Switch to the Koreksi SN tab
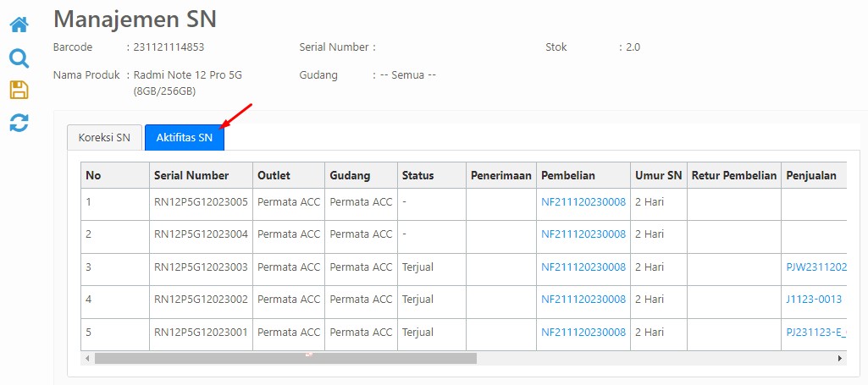868x385 pixels. coord(105,138)
